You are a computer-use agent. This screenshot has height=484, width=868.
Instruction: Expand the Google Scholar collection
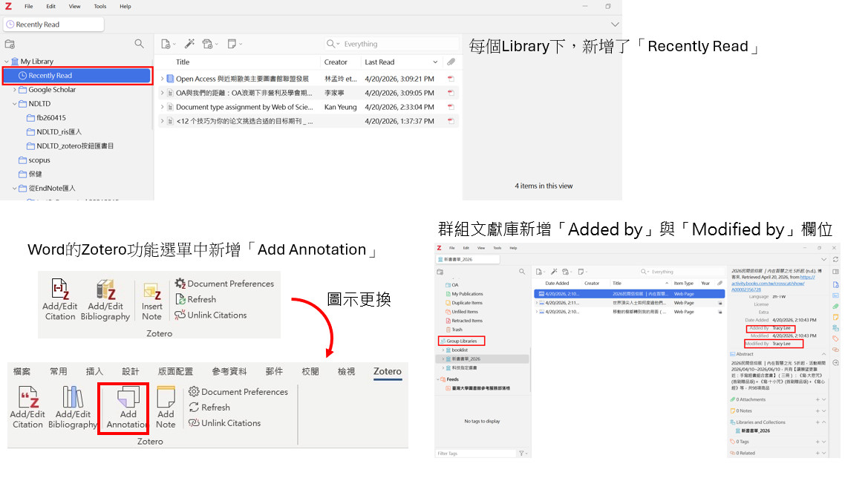pyautogui.click(x=15, y=90)
